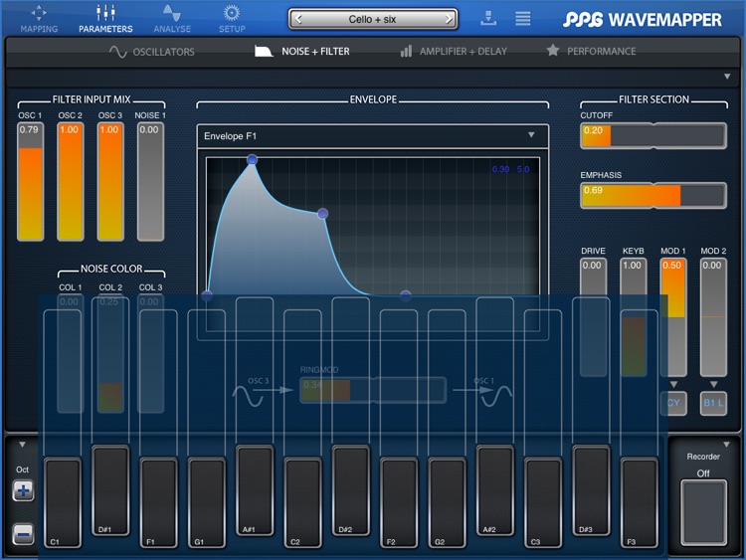This screenshot has width=746, height=560.
Task: Click the download/save preset icon
Action: [488, 19]
